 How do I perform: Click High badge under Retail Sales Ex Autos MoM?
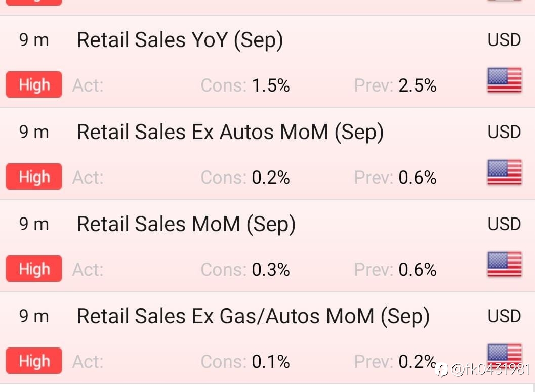34,177
